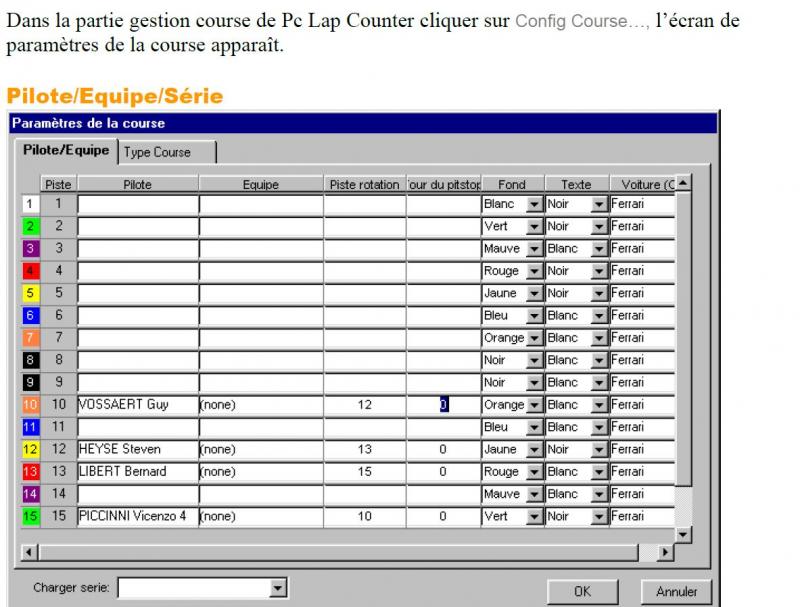Click the Equipe column header
Viewport: 800px width, 607px height.
260,184
